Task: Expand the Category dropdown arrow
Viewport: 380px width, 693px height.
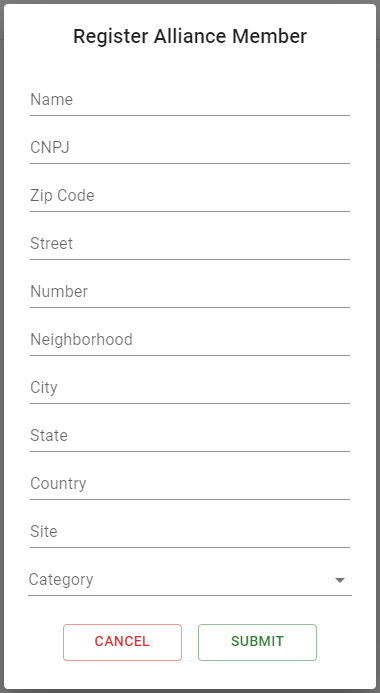Action: point(340,580)
